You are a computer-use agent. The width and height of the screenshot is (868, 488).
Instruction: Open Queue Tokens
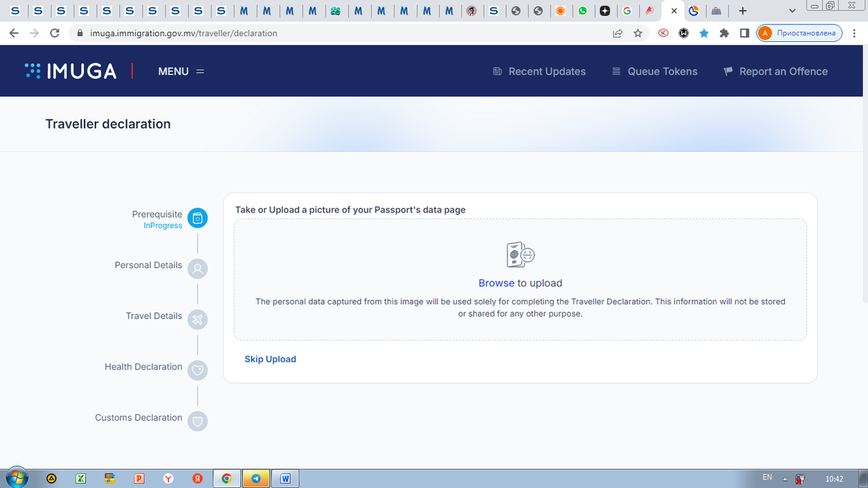[x=655, y=72]
